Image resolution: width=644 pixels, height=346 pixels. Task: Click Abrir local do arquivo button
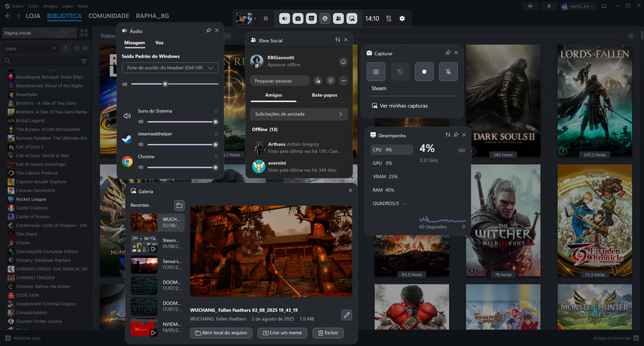pyautogui.click(x=221, y=333)
